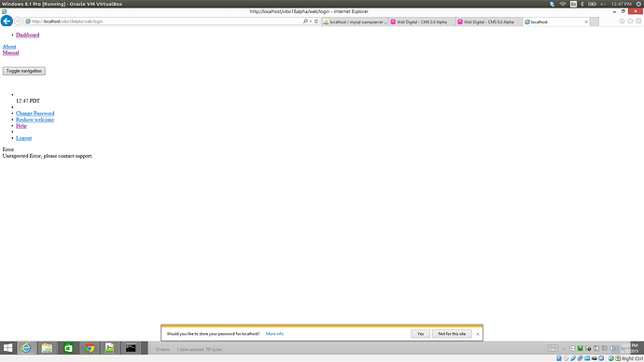The height and width of the screenshot is (362, 644).
Task: Open the IE home icon
Action: [x=622, y=21]
